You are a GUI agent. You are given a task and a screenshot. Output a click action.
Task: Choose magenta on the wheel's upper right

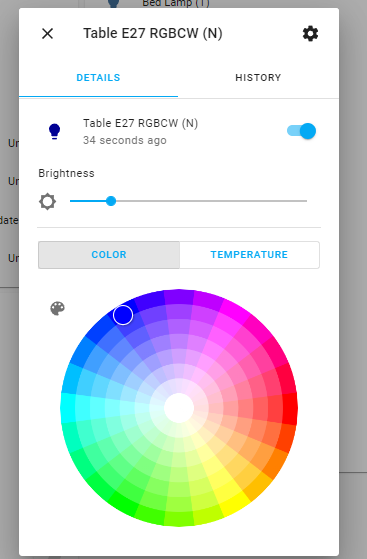(235, 312)
